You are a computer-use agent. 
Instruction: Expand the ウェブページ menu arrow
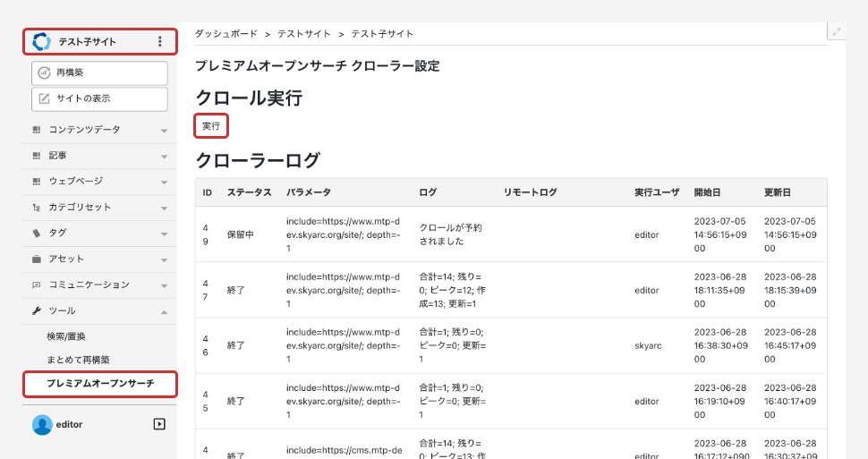tap(164, 183)
